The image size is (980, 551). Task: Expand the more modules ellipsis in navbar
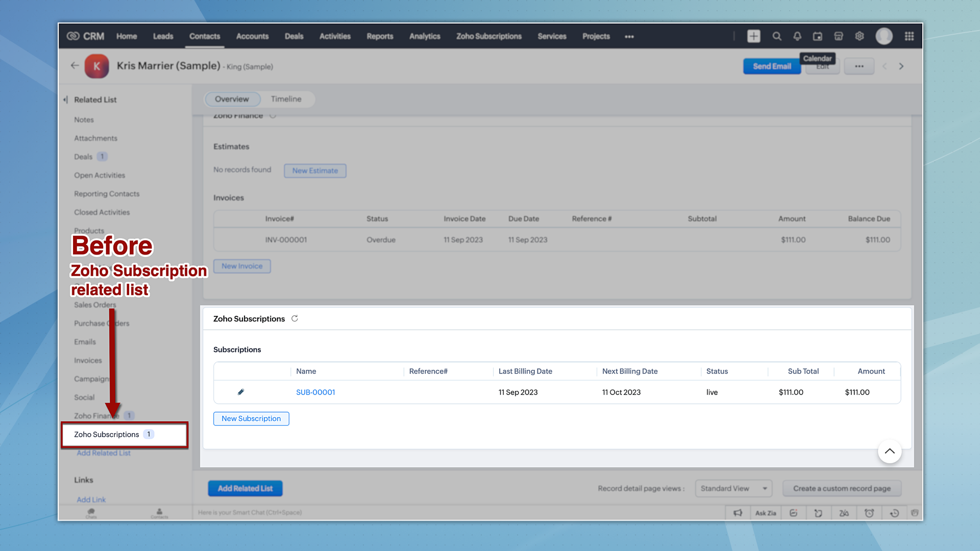pos(629,37)
